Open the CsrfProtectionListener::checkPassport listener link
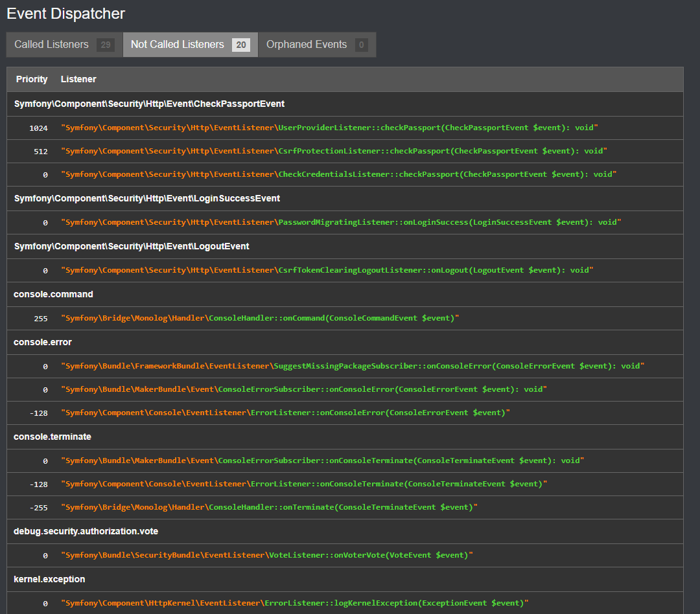The image size is (700, 614). 334,152
